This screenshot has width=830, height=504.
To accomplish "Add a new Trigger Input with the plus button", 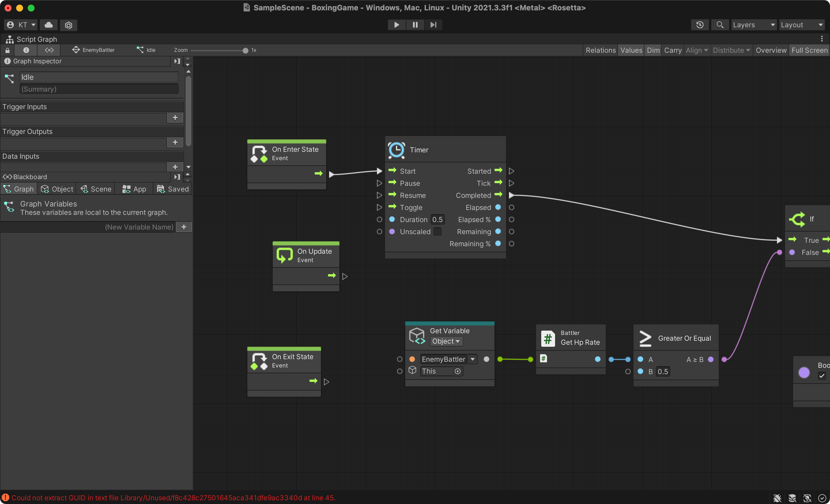I will (175, 118).
